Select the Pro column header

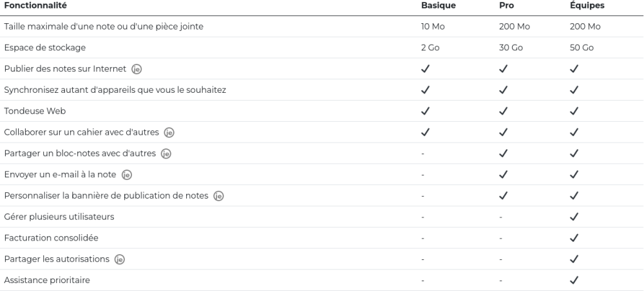506,6
